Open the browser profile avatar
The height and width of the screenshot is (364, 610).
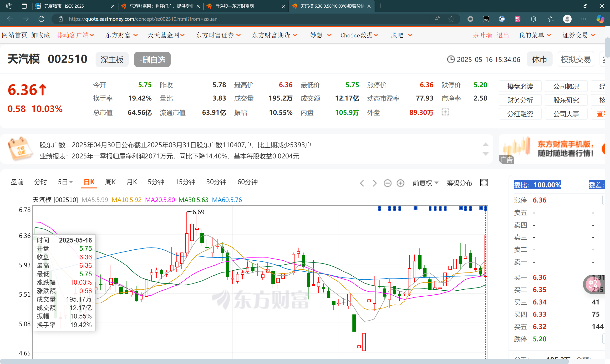tap(567, 19)
